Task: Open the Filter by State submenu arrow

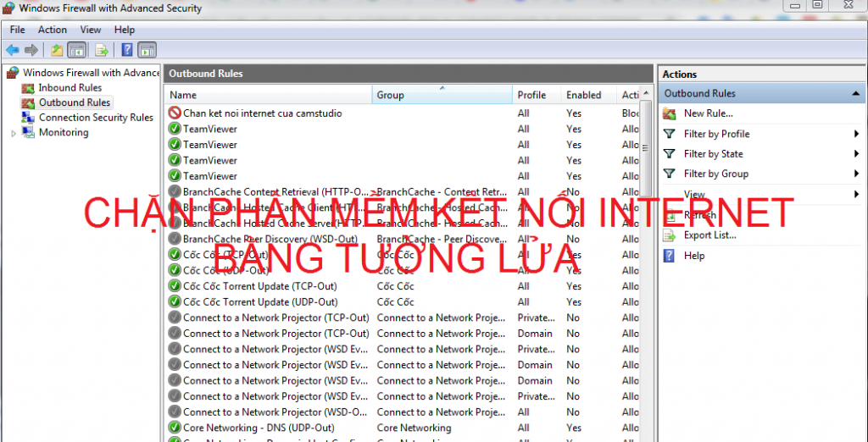Action: pos(856,154)
